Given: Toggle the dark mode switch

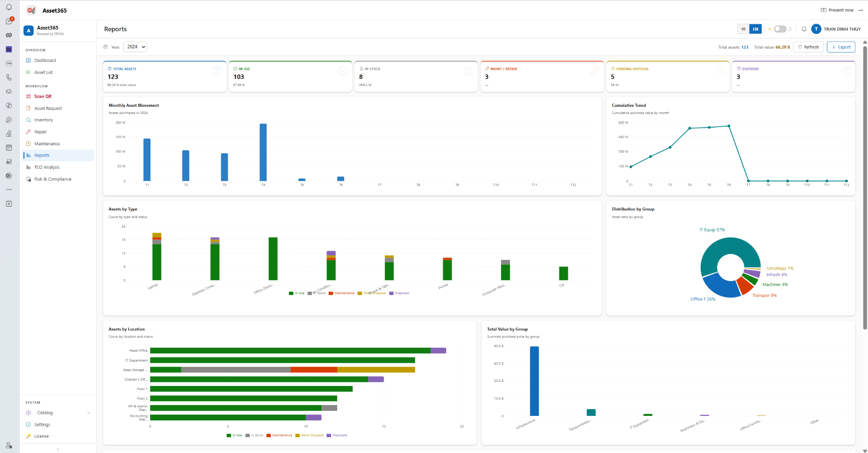Looking at the screenshot, I should (x=780, y=29).
